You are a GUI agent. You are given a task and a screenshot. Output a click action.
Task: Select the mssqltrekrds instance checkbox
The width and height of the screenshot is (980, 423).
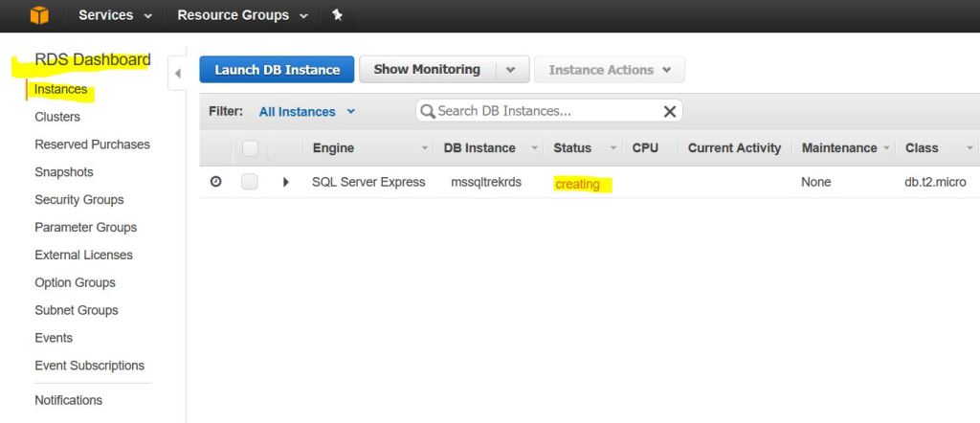tap(250, 182)
